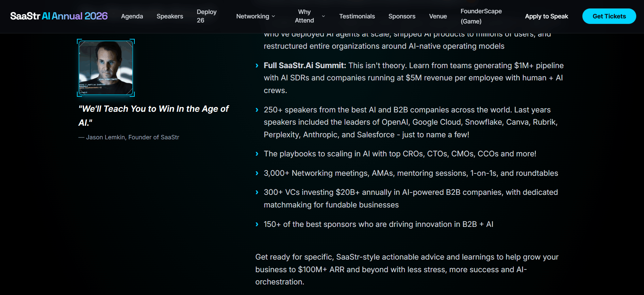644x295 pixels.
Task: Click the chevron bullet beside 300+ VCs investing
Action: tap(257, 192)
